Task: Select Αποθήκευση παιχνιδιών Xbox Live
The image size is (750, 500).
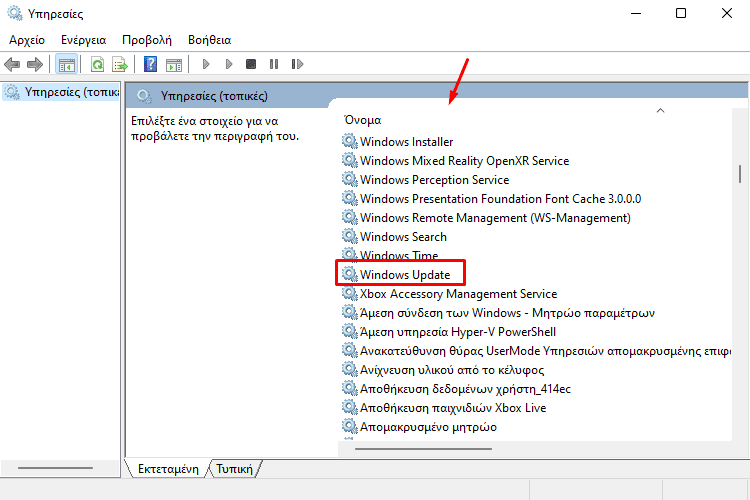Action: [x=453, y=408]
